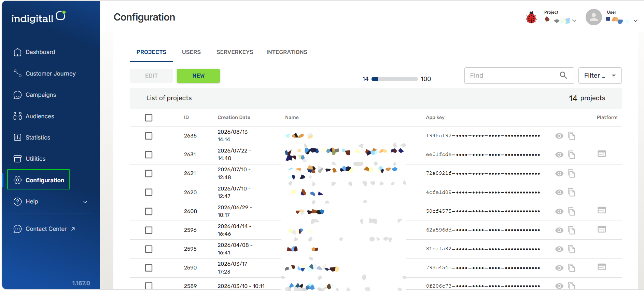Click the Edit button
The image size is (644, 291).
point(151,76)
